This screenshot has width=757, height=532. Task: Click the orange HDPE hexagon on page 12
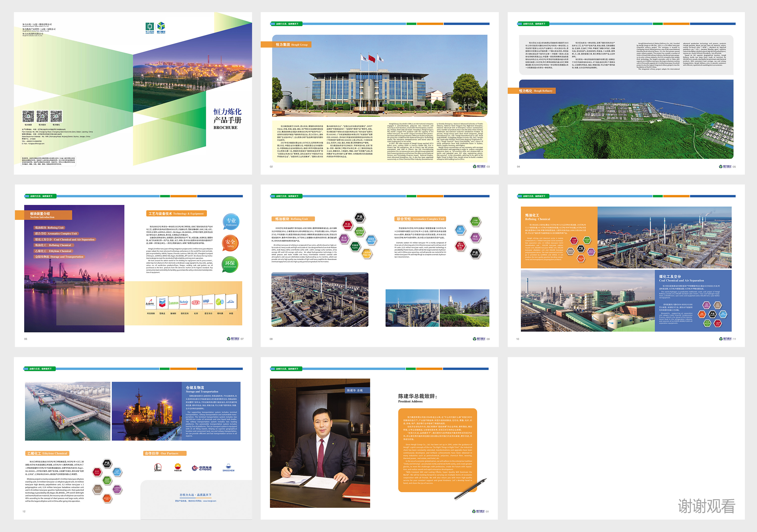point(107,498)
